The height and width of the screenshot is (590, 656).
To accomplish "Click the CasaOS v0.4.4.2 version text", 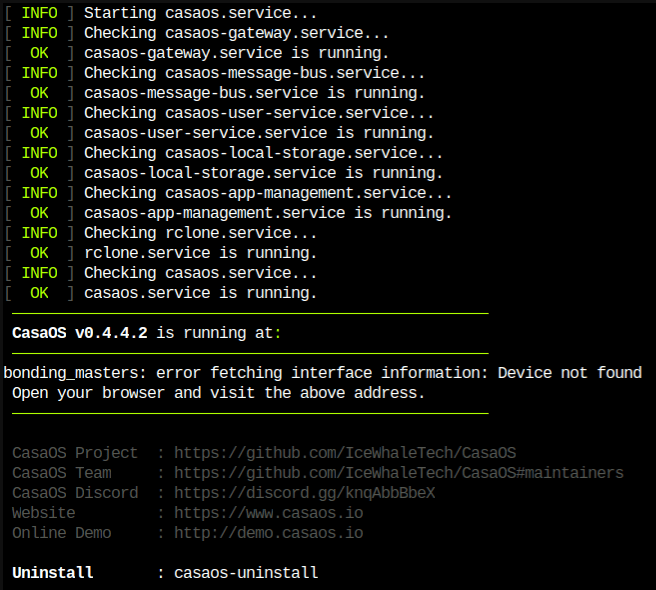I will (79, 333).
